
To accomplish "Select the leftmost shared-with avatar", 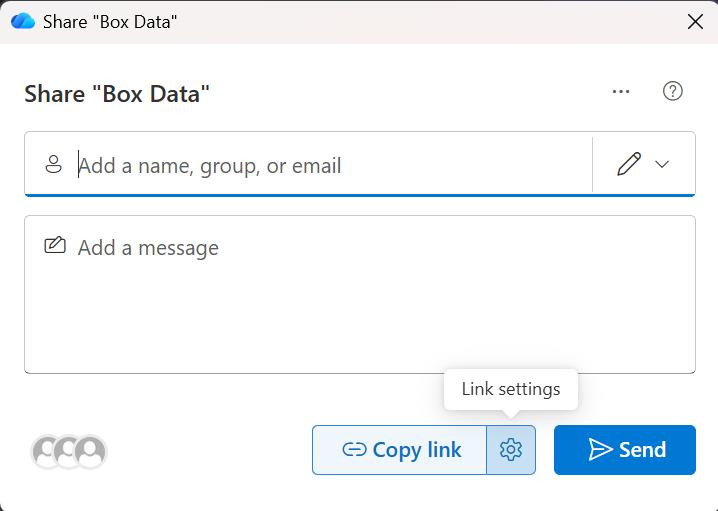I will 46,451.
